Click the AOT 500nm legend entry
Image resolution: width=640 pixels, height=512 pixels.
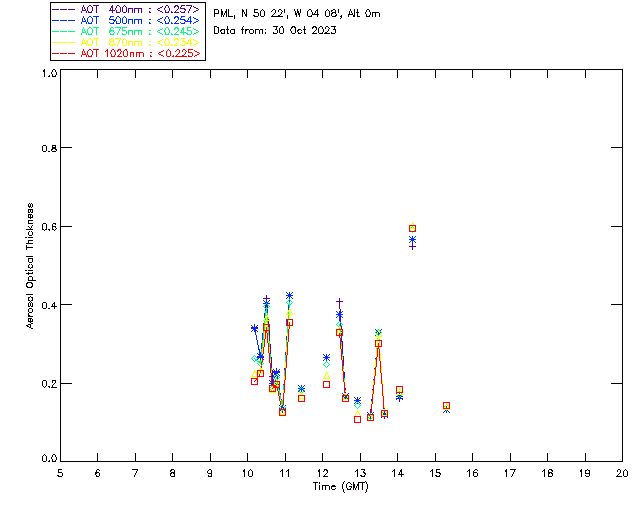pos(127,20)
